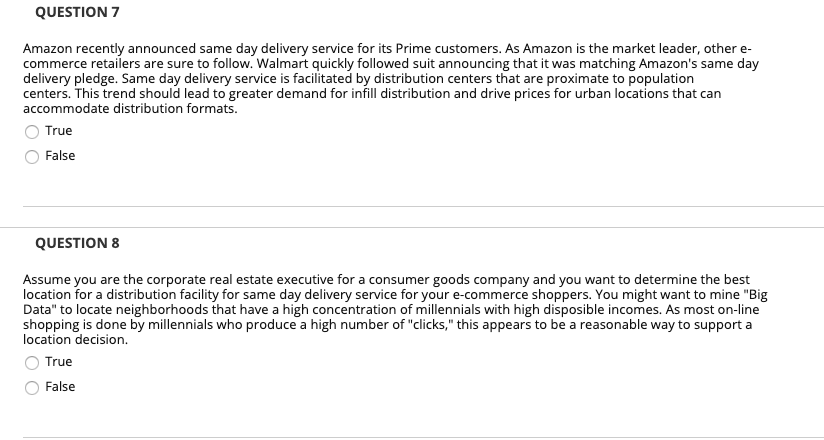This screenshot has height=440, width=824.
Task: Click the 'True' label text under Question 7
Action: point(58,131)
